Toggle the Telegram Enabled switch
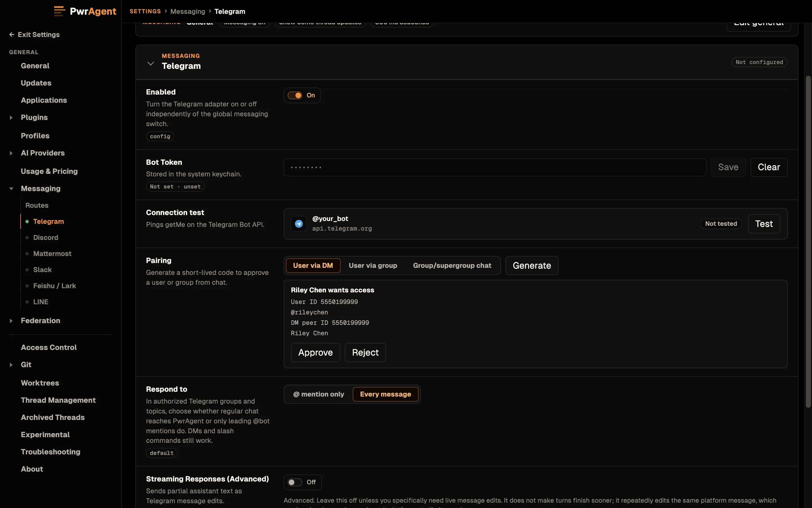This screenshot has width=812, height=508. [295, 95]
